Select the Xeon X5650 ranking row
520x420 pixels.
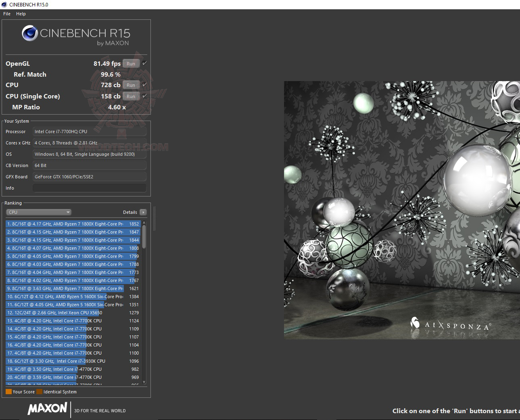(x=73, y=313)
